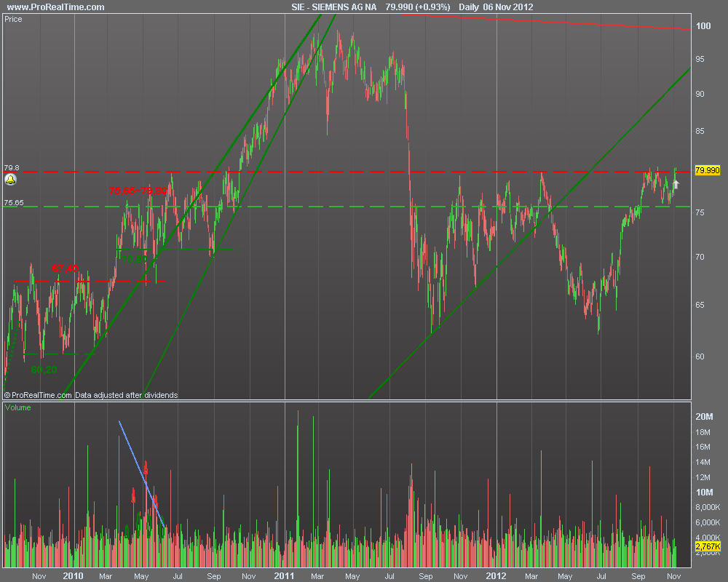Click the green 60,20 support label
Screen dimensions: 728x582
(x=44, y=370)
